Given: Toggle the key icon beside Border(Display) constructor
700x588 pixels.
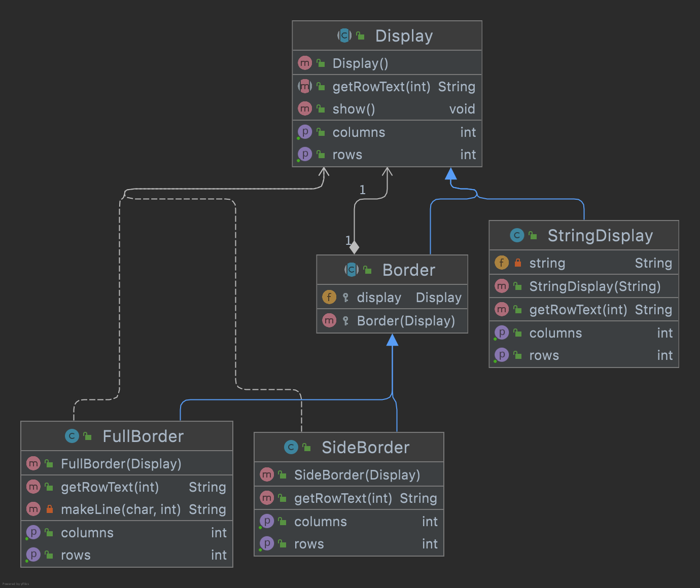Looking at the screenshot, I should 345,320.
